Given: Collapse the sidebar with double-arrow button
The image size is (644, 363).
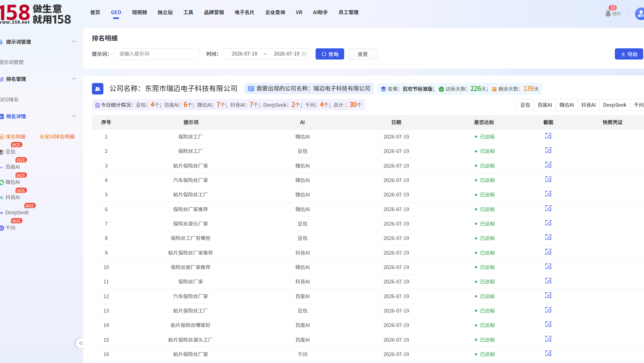Looking at the screenshot, I should 81,343.
